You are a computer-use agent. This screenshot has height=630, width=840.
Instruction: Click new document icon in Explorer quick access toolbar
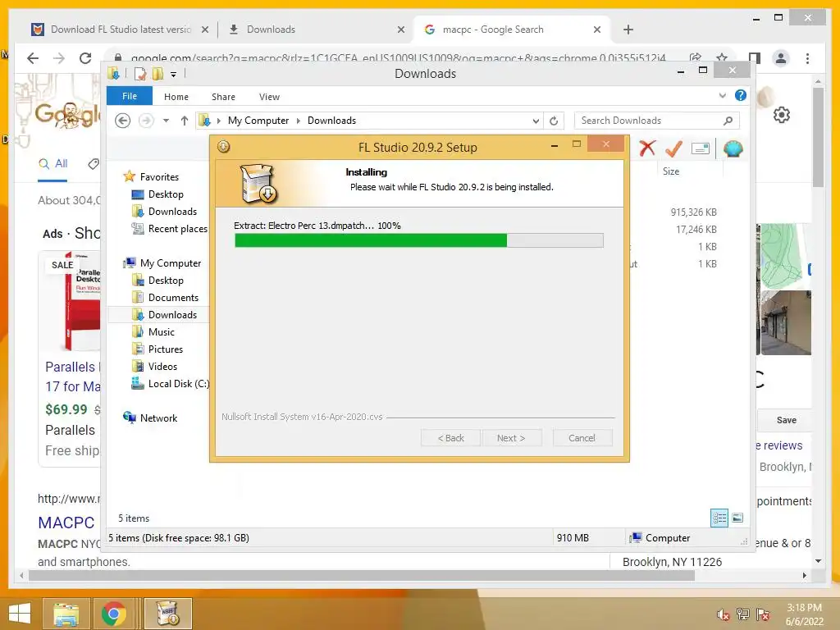coord(139,73)
